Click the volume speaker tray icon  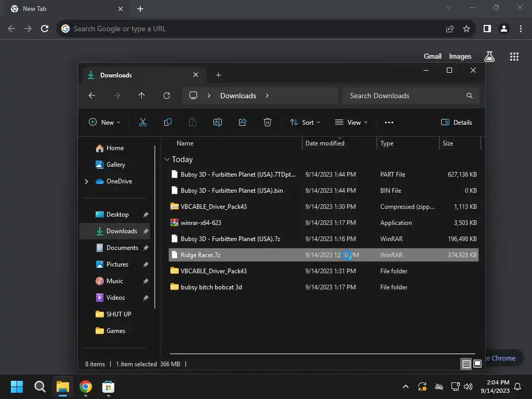coord(468,387)
